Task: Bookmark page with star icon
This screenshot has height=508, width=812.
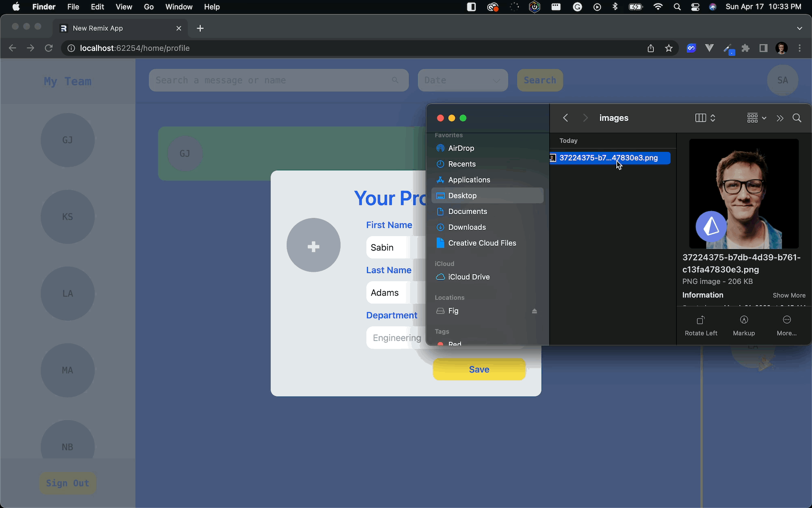Action: point(669,48)
